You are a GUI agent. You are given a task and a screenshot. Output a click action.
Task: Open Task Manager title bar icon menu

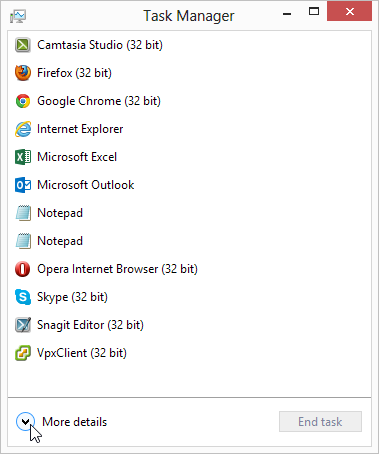click(18, 16)
